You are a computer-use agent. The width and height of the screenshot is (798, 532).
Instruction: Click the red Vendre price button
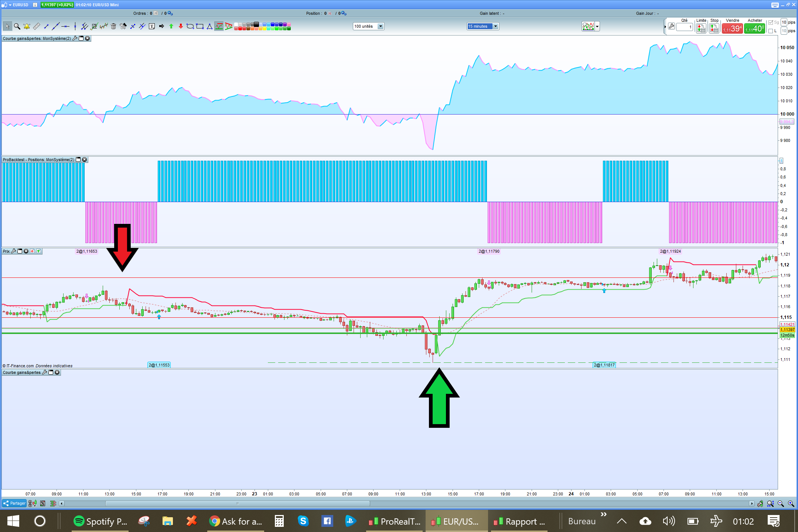[732, 28]
